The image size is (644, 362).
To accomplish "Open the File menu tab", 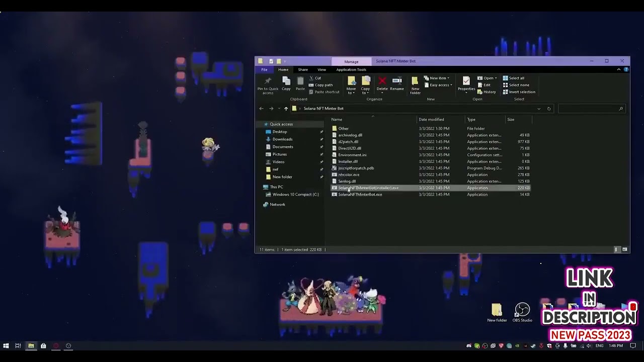I will tap(264, 69).
